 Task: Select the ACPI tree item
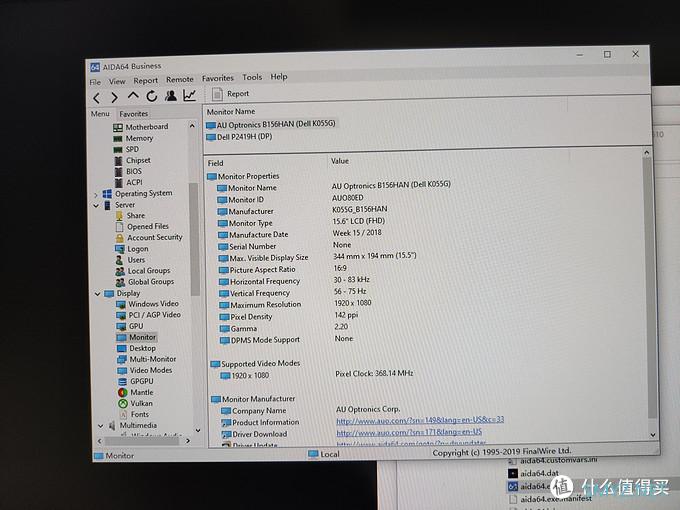pyautogui.click(x=134, y=183)
